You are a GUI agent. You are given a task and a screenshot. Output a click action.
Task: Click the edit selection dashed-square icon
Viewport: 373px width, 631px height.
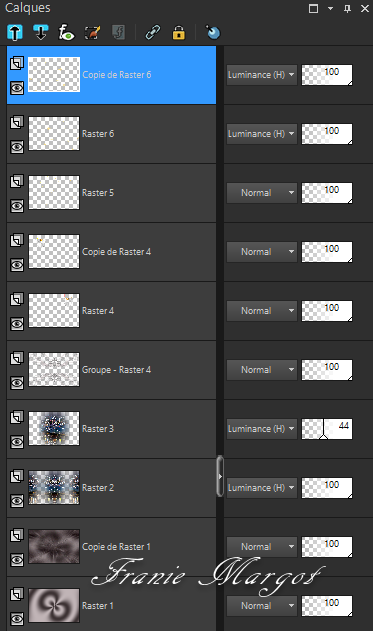[92, 33]
